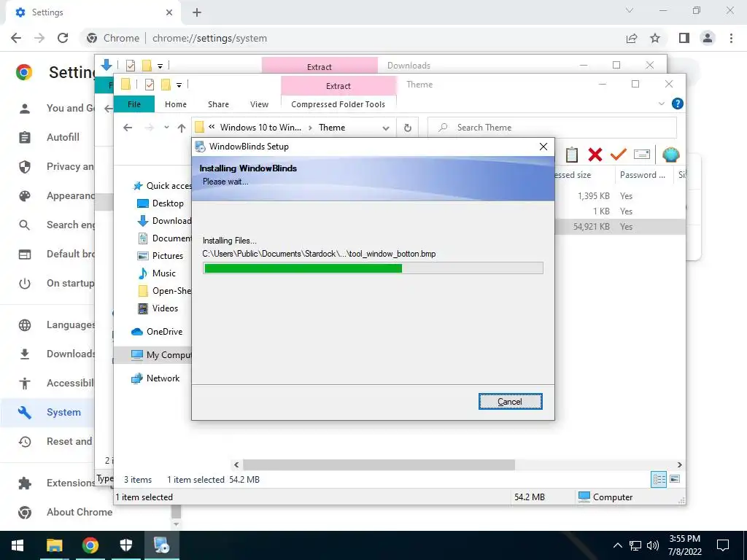
Task: Go up one folder level in Theme window
Action: 182,128
